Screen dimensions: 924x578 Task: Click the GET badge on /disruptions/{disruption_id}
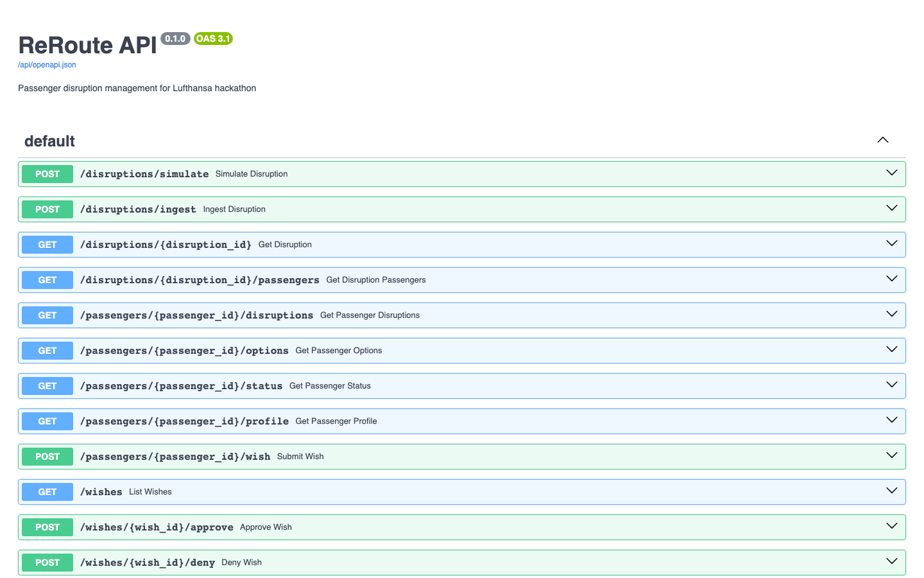pos(47,244)
